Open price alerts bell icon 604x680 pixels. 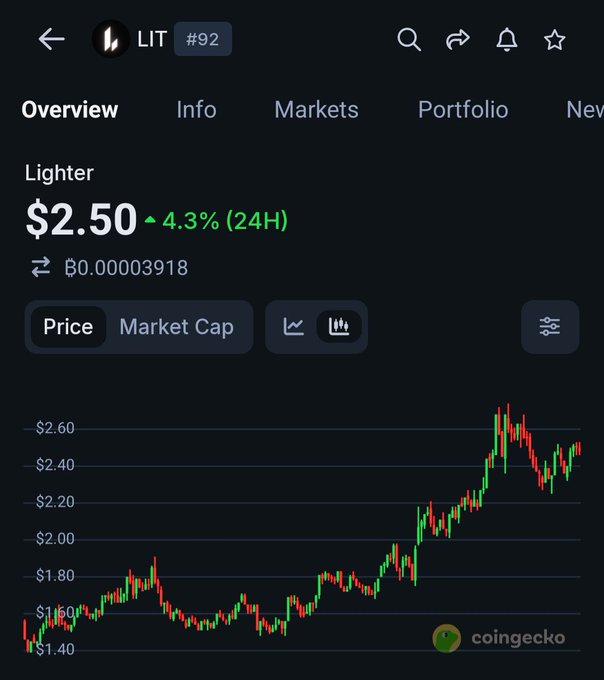coord(506,39)
